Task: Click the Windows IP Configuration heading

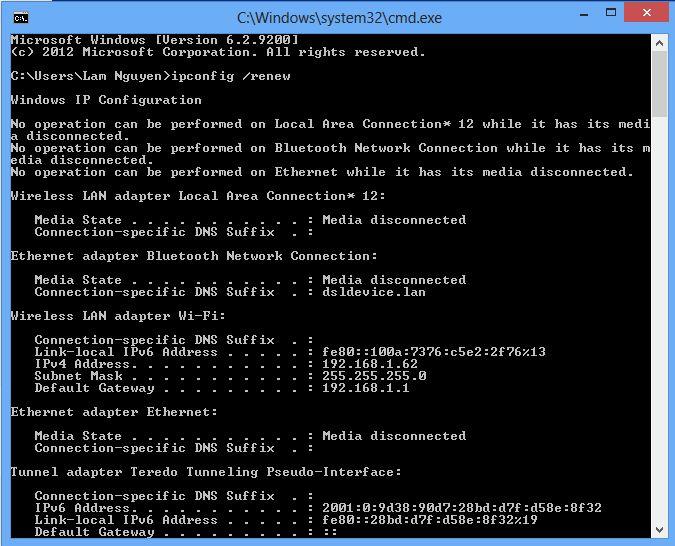Action: [106, 100]
